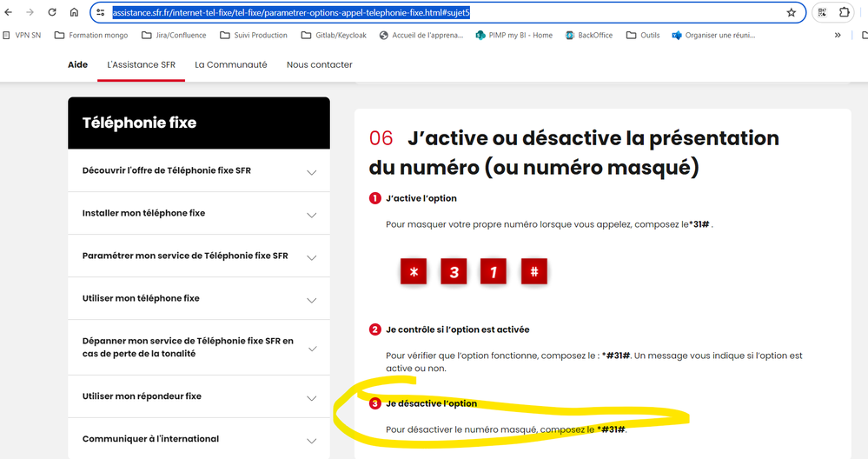The height and width of the screenshot is (459, 868).
Task: Click the red 1 key image
Action: pos(494,272)
